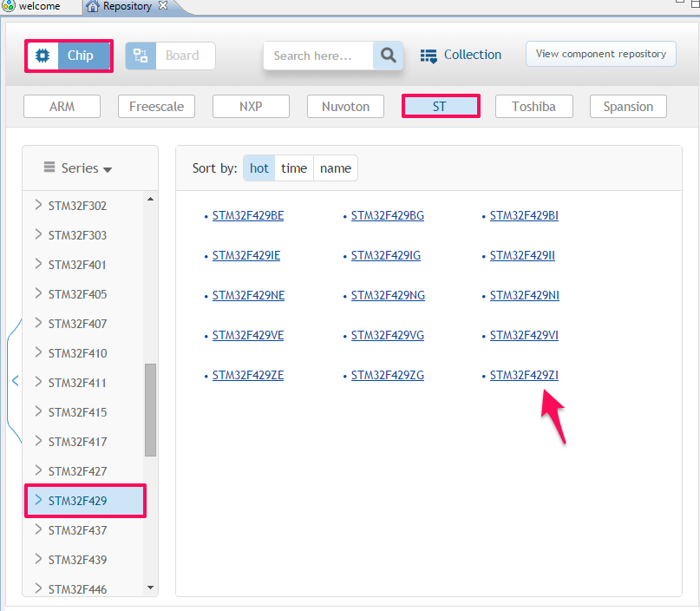The height and width of the screenshot is (611, 700).
Task: Select the NXP vendor filter
Action: click(251, 107)
